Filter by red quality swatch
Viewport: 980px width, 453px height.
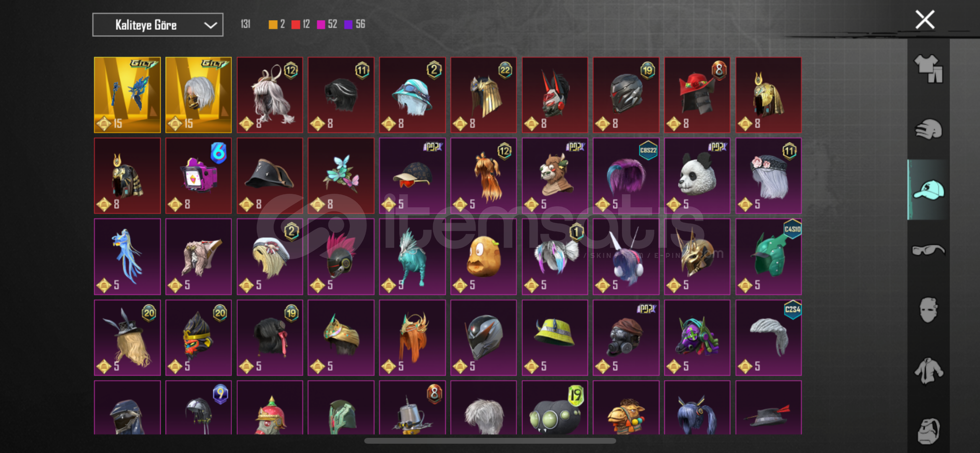[x=296, y=24]
